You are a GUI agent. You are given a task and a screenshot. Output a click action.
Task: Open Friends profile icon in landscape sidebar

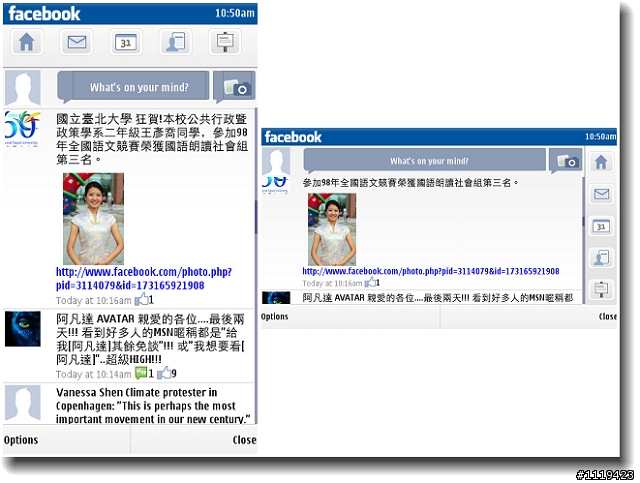tap(600, 258)
